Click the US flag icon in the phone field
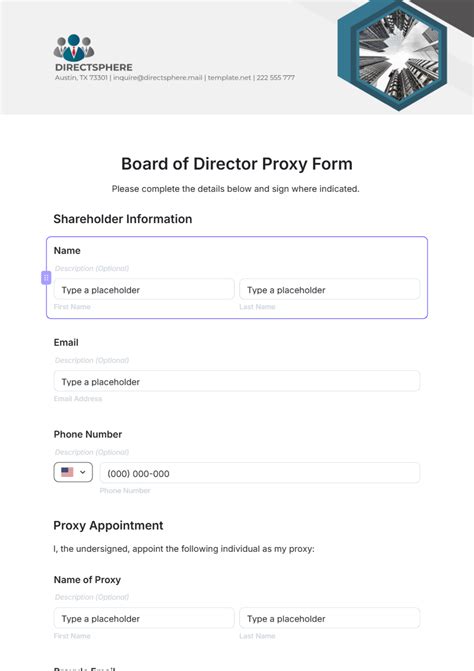The width and height of the screenshot is (474, 671). [x=67, y=472]
